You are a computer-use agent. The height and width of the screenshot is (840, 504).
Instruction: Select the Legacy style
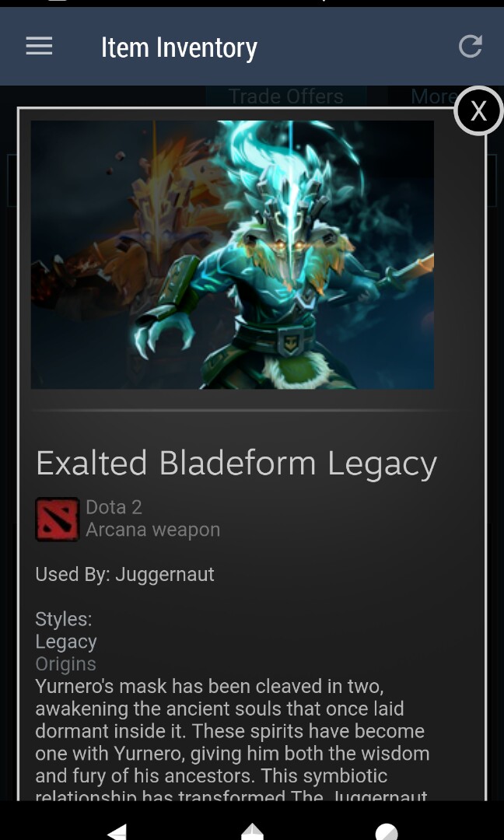tap(66, 641)
